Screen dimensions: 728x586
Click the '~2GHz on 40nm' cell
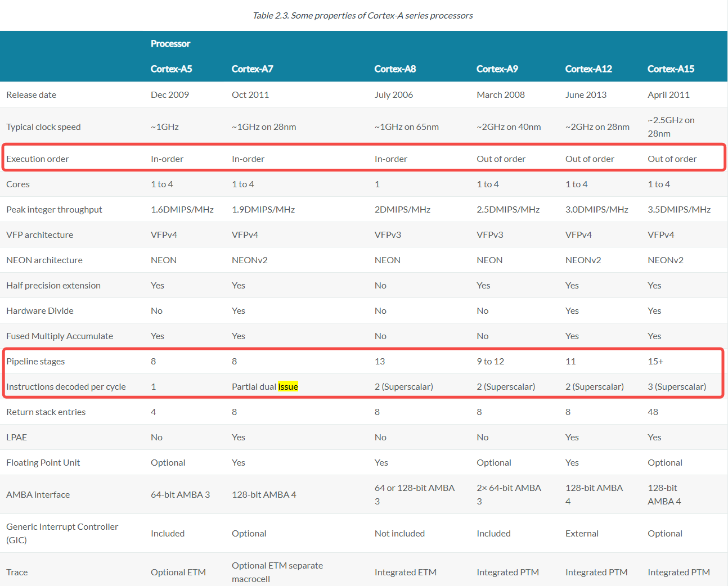click(x=509, y=127)
